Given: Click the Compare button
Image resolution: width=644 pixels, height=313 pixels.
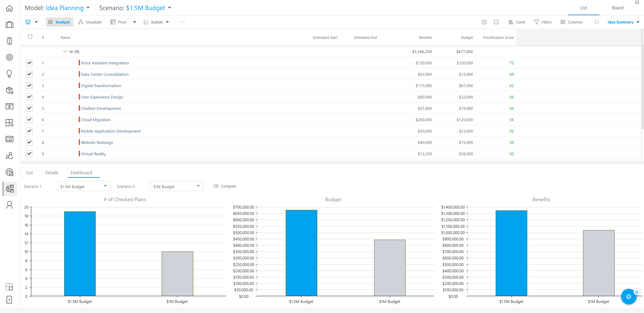Looking at the screenshot, I should 225,186.
